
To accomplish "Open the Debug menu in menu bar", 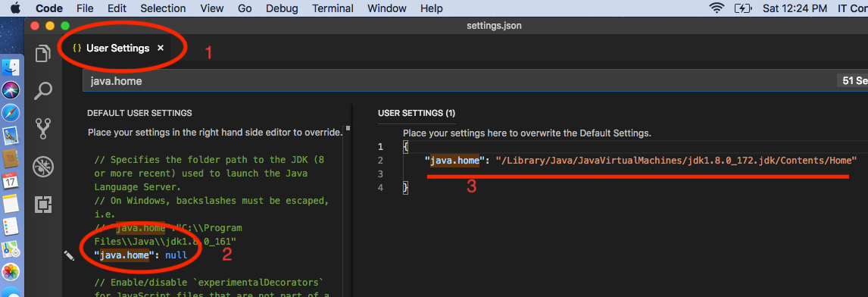I will click(x=282, y=8).
